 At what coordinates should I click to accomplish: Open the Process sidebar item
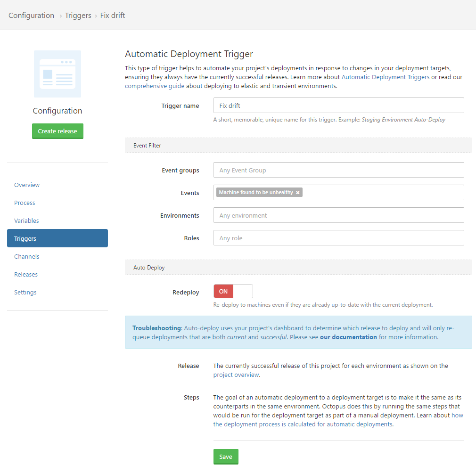[x=25, y=203]
